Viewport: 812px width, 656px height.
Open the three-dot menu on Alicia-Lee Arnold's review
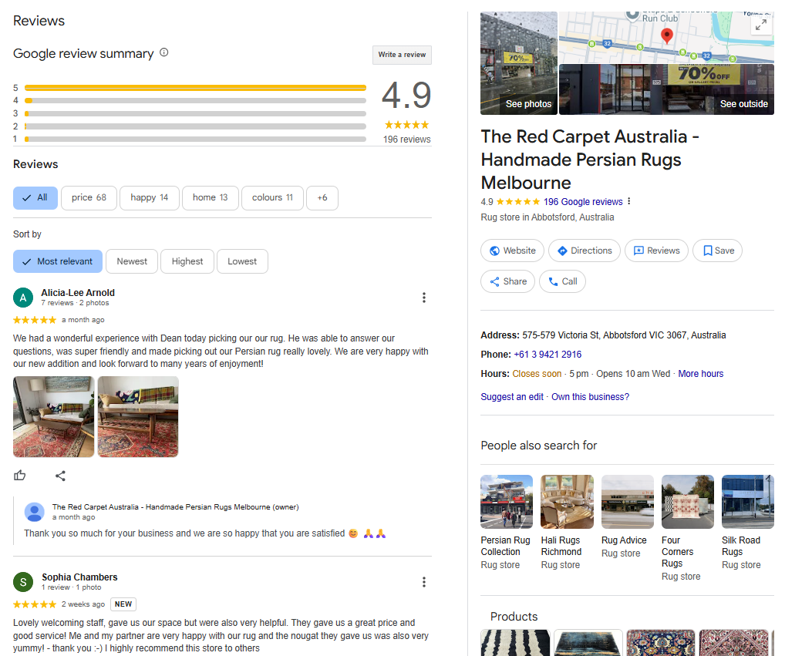point(423,298)
